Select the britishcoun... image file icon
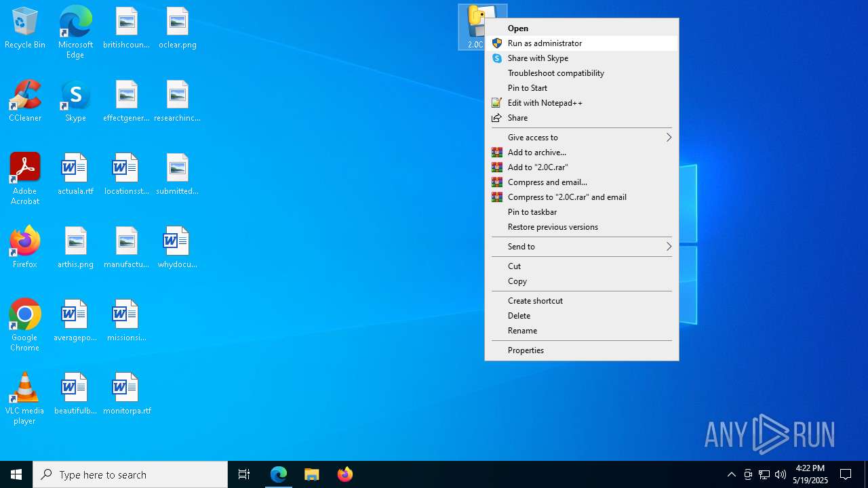Screen dimensions: 868x488 126,28
